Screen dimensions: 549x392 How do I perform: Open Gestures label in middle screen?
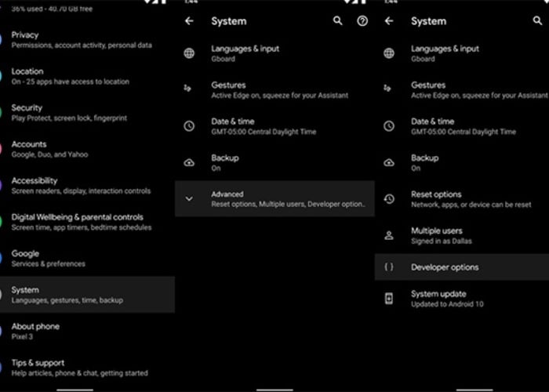[228, 85]
